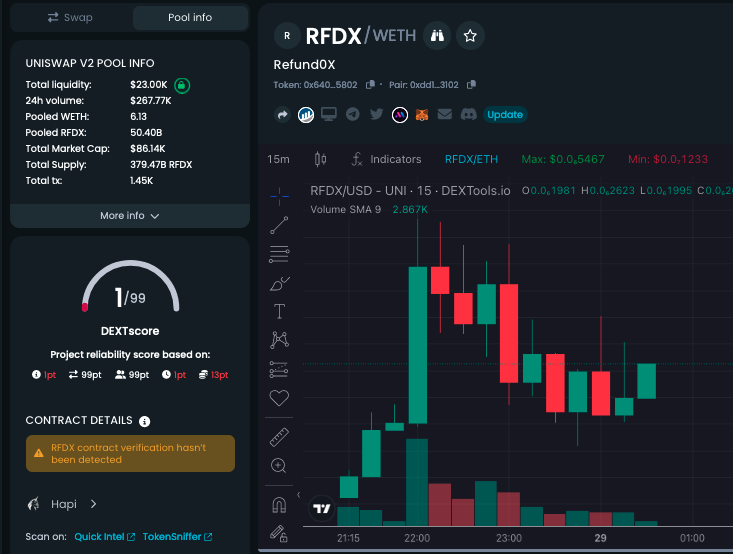733x554 pixels.
Task: Open the Twitter link icon
Action: [376, 115]
